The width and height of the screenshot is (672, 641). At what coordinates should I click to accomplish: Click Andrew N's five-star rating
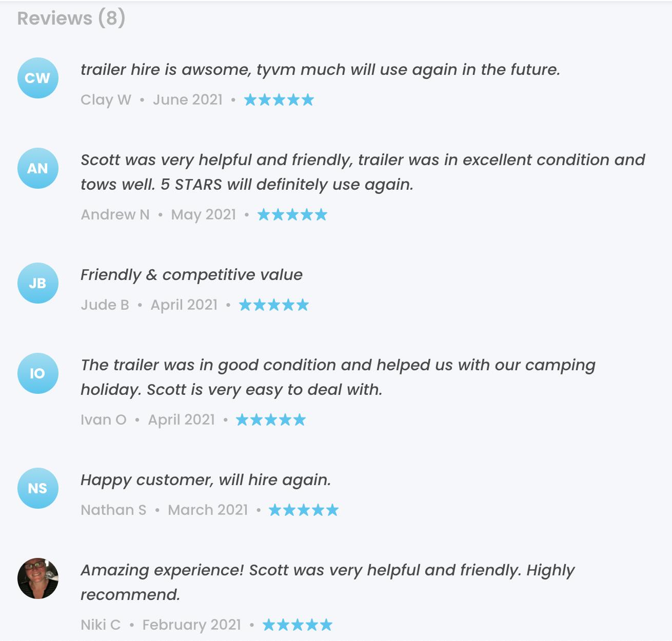pyautogui.click(x=292, y=214)
